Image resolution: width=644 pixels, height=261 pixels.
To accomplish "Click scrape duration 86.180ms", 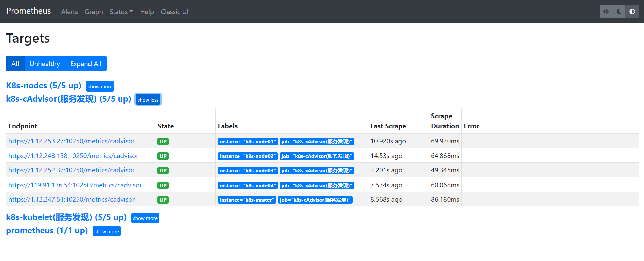I will click(x=445, y=199).
